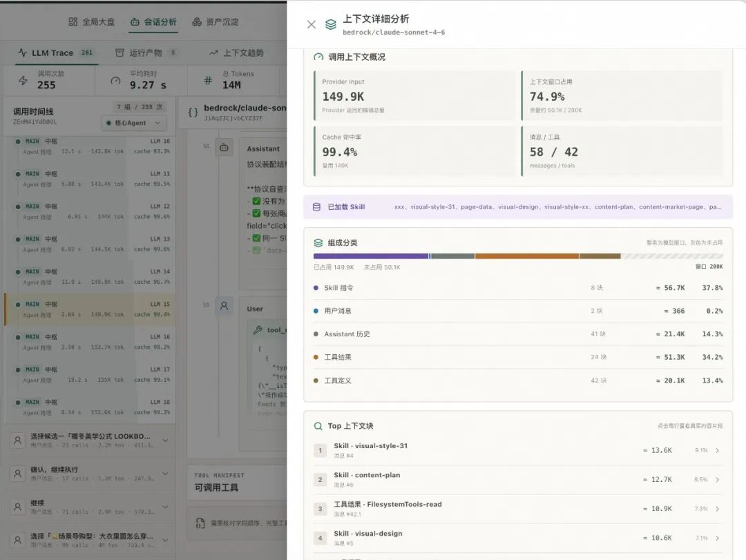The image size is (746, 560).
Task: Open Skill · visual-design context block
Action: point(518,538)
